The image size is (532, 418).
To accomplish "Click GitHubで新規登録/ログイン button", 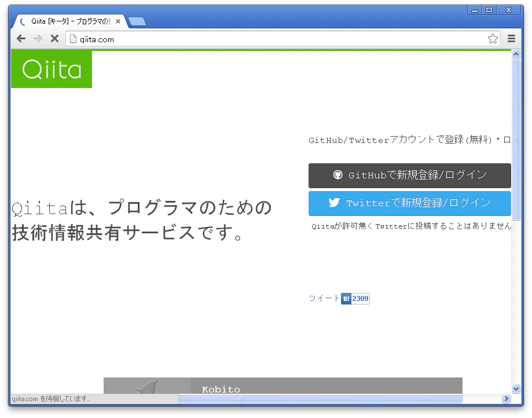I will point(409,175).
